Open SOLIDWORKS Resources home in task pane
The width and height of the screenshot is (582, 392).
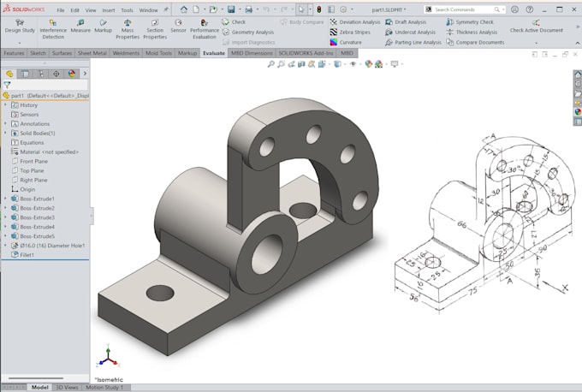tap(578, 74)
